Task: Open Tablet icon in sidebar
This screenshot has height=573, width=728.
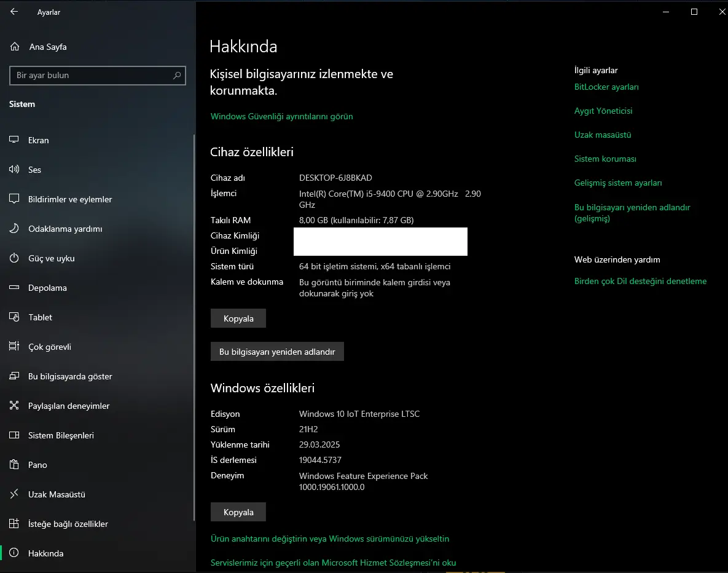Action: pos(14,317)
